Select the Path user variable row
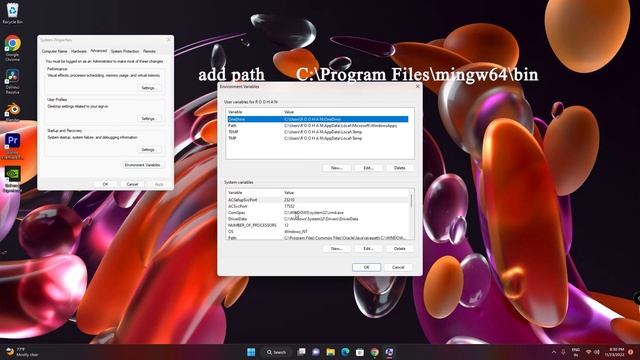Image resolution: width=640 pixels, height=360 pixels. 318,126
